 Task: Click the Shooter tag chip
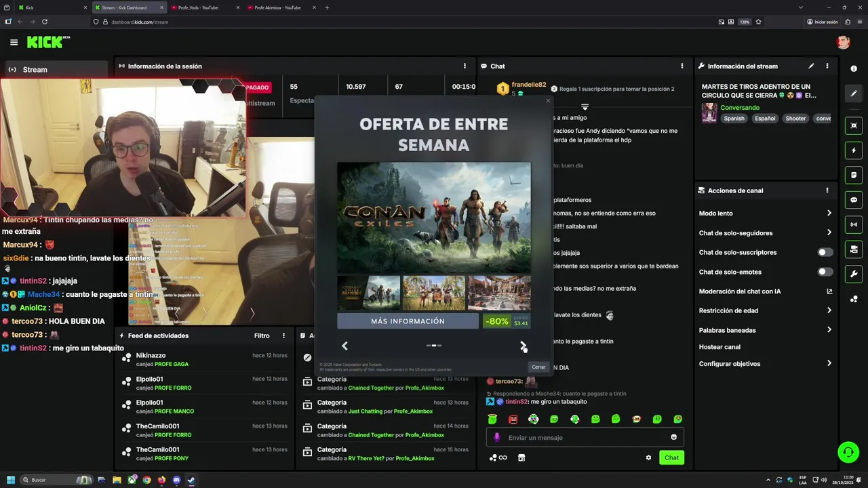(795, 119)
